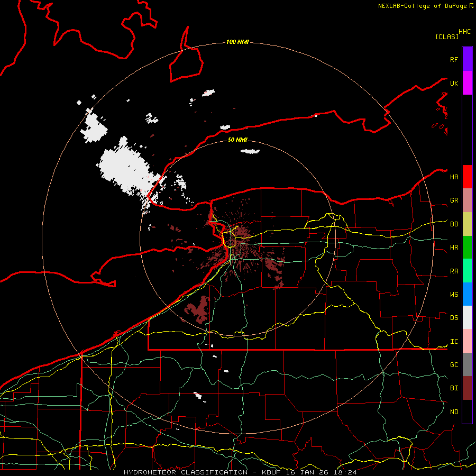Click the HA legend label
This screenshot has height=476, width=476.
click(454, 177)
